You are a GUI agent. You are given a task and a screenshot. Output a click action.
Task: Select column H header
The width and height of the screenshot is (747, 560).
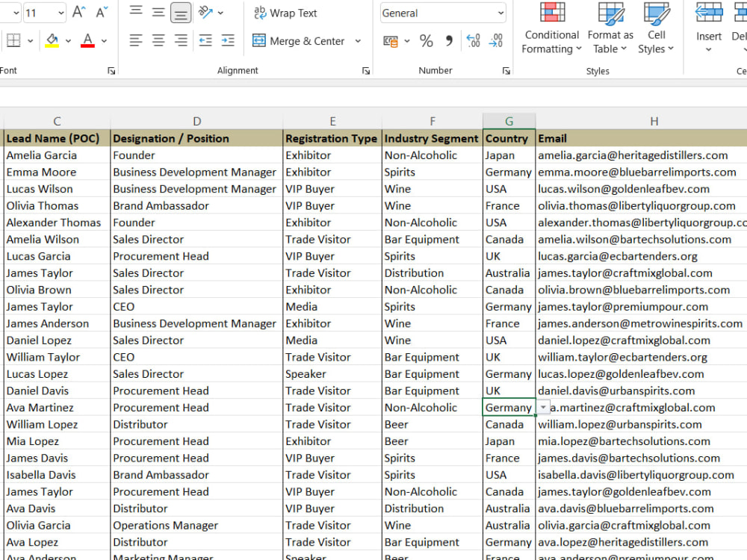pyautogui.click(x=654, y=122)
